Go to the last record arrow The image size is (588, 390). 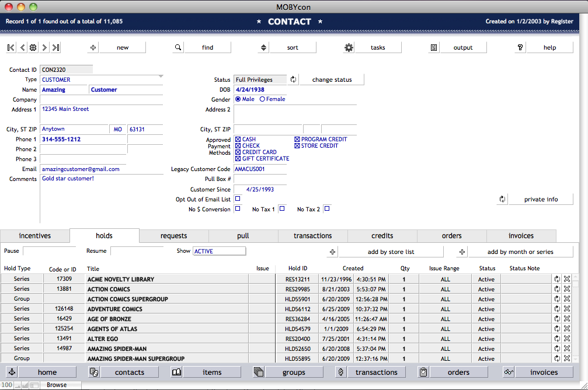[55, 48]
